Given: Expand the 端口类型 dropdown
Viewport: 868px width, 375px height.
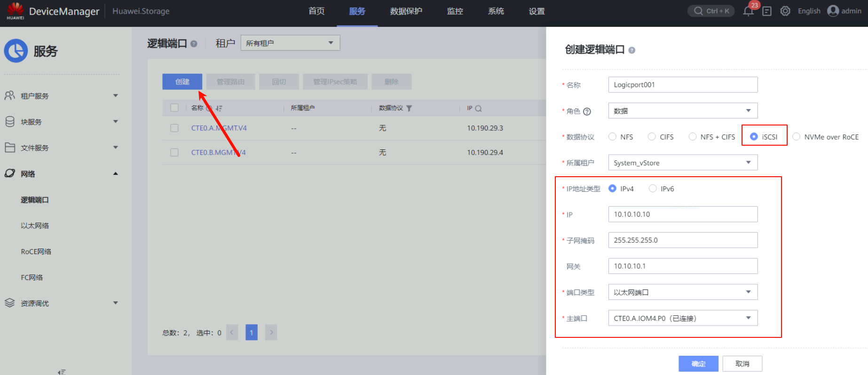Looking at the screenshot, I should pos(682,292).
